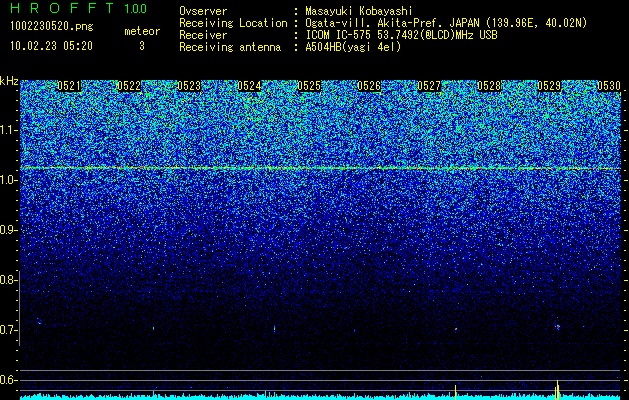629x400 pixels.
Task: Click the tall yellow power spike below 0529
Action: (x=557, y=390)
